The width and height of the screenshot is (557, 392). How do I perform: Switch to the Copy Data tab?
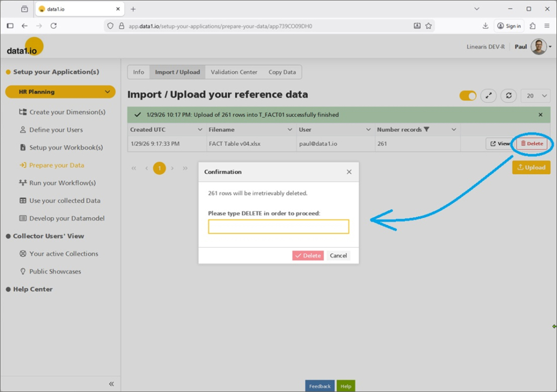[282, 72]
